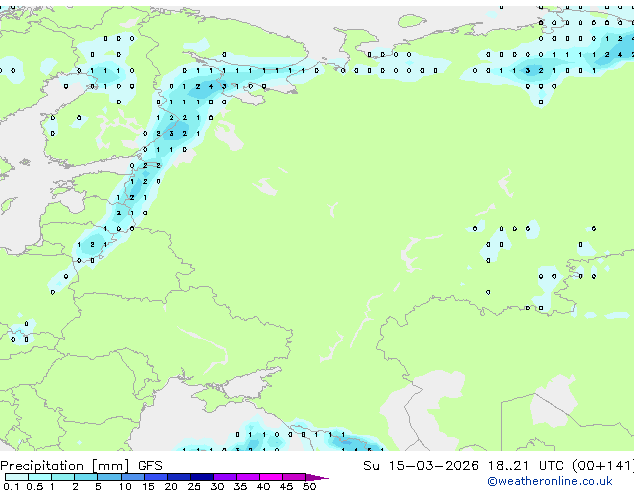Click the '25' legend scale label
The width and height of the screenshot is (634, 490).
pos(194,486)
